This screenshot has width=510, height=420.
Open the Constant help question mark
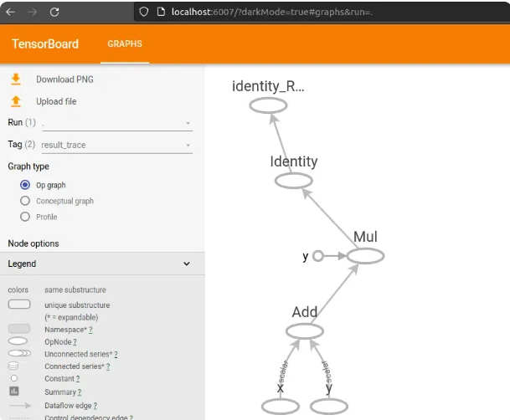click(78, 379)
